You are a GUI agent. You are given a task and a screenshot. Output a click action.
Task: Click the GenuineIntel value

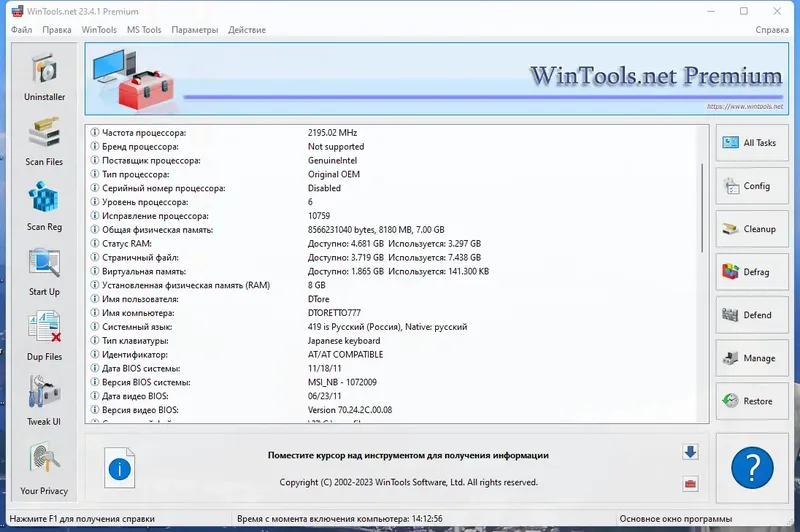pyautogui.click(x=332, y=160)
